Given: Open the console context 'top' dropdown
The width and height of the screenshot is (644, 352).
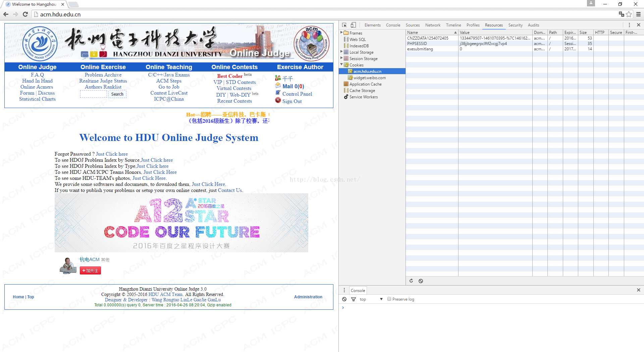Looking at the screenshot, I should (371, 299).
